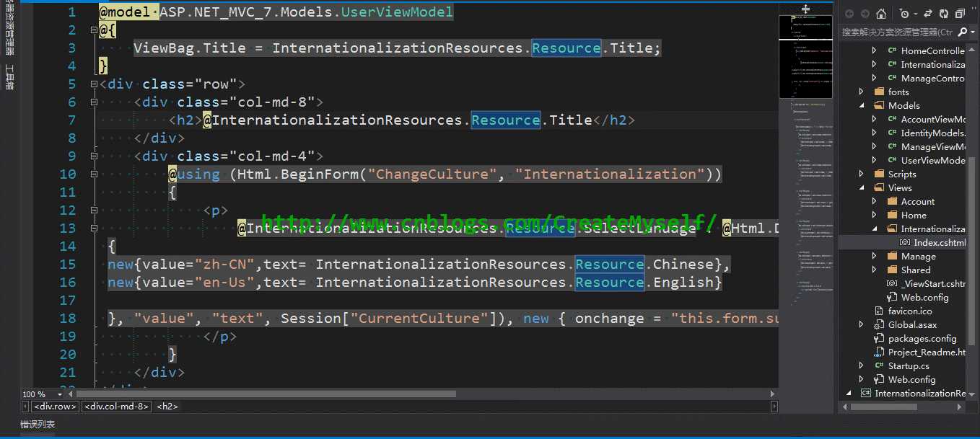Viewport: 980px width, 439px height.
Task: Open search options dropdown arrow beside magnifier
Action: pyautogui.click(x=973, y=32)
